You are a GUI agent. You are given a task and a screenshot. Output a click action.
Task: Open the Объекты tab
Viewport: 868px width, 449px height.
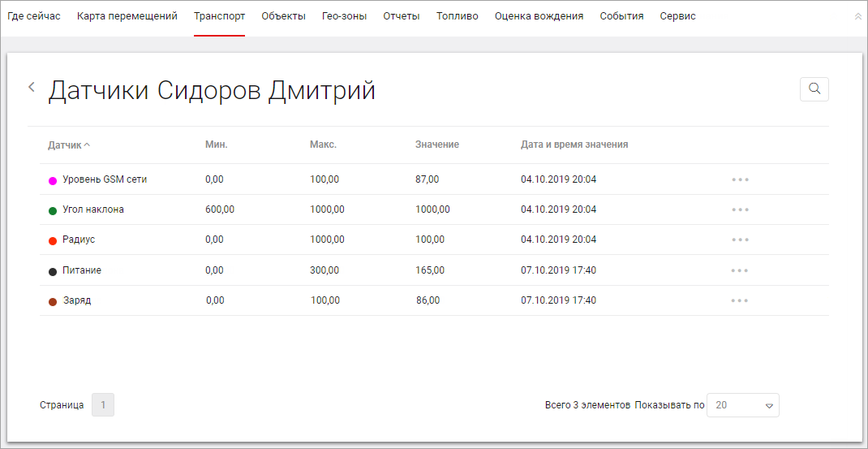(x=283, y=16)
